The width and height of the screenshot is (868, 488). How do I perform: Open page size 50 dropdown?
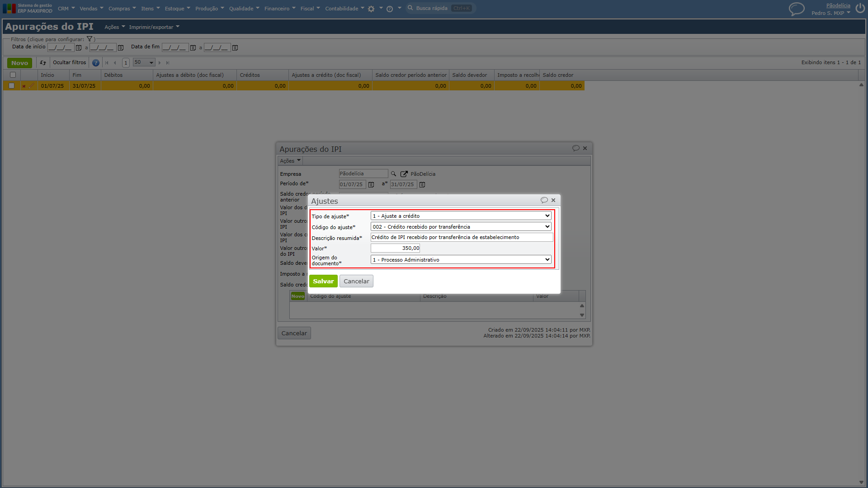tap(144, 63)
